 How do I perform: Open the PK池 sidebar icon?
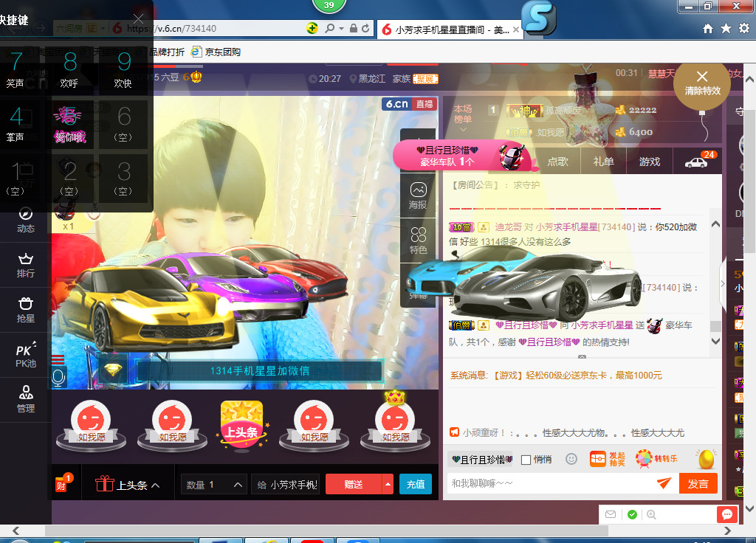[26, 355]
